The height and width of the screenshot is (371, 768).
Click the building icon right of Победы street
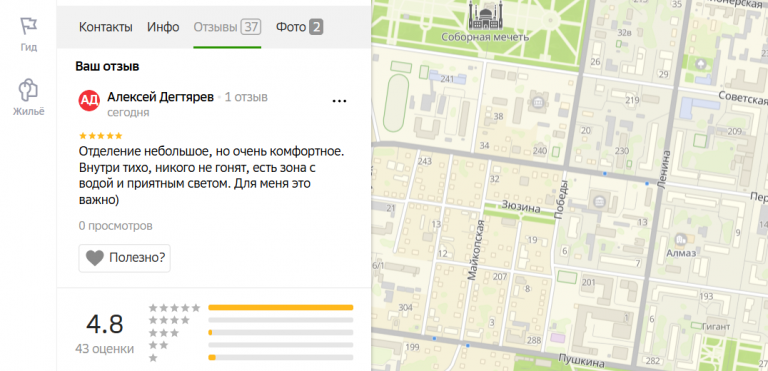coord(599,200)
